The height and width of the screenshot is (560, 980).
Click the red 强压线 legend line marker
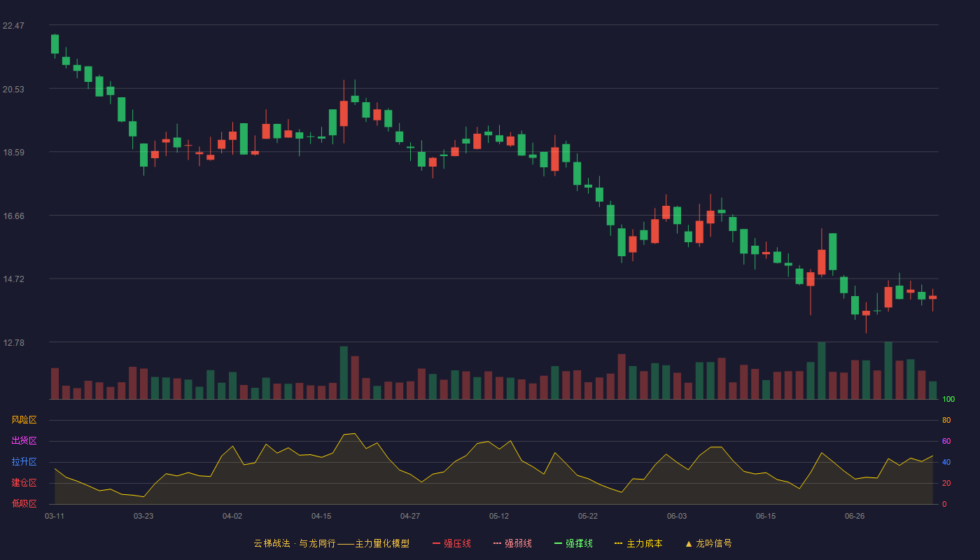(x=436, y=543)
